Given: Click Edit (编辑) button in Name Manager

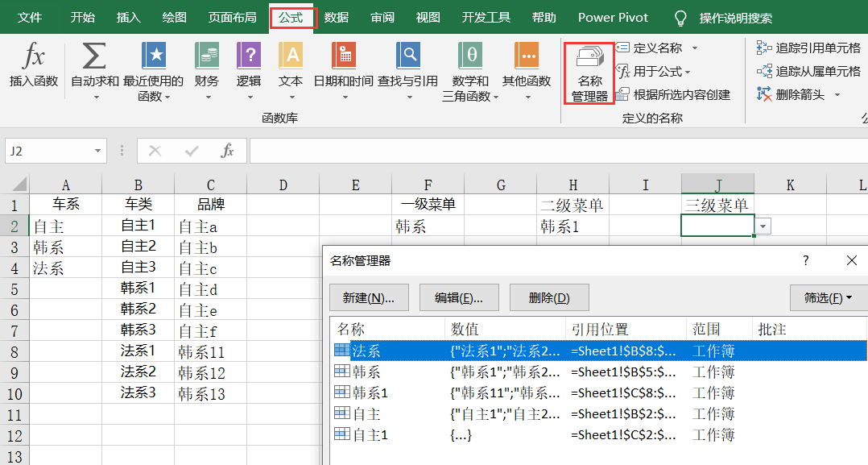Looking at the screenshot, I should coord(459,298).
